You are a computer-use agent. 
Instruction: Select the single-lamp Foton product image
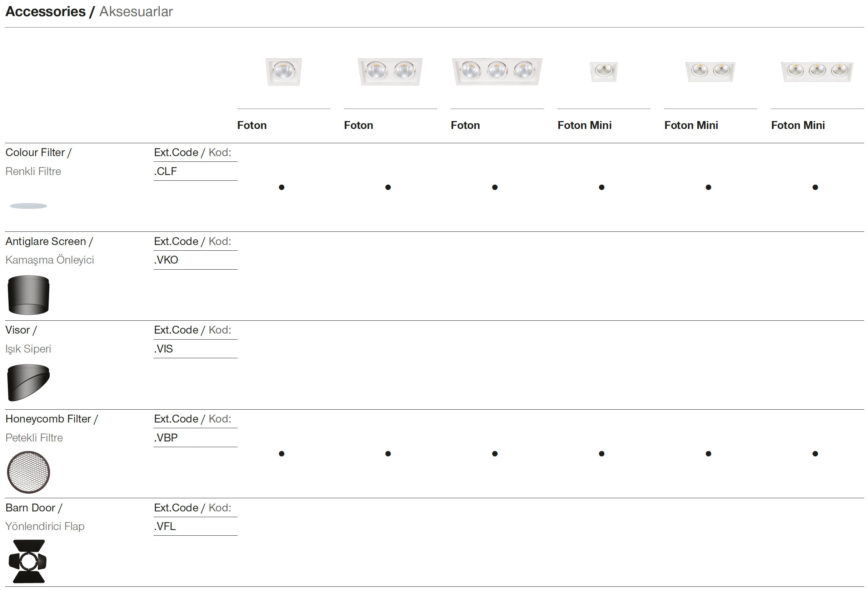pyautogui.click(x=284, y=72)
